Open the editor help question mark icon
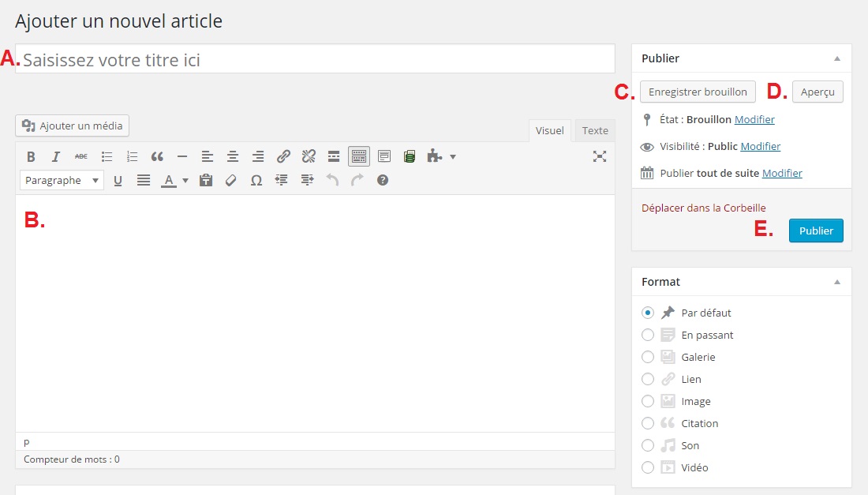 (383, 180)
